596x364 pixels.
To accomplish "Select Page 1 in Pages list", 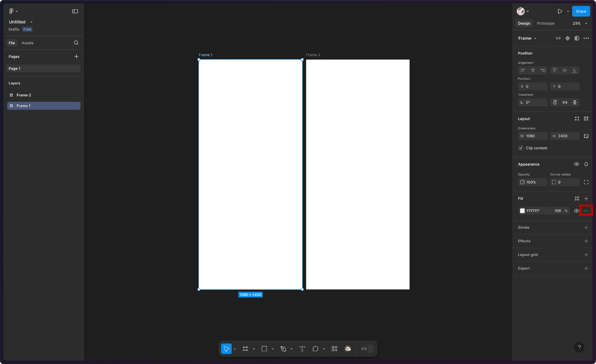I will 43,69.
